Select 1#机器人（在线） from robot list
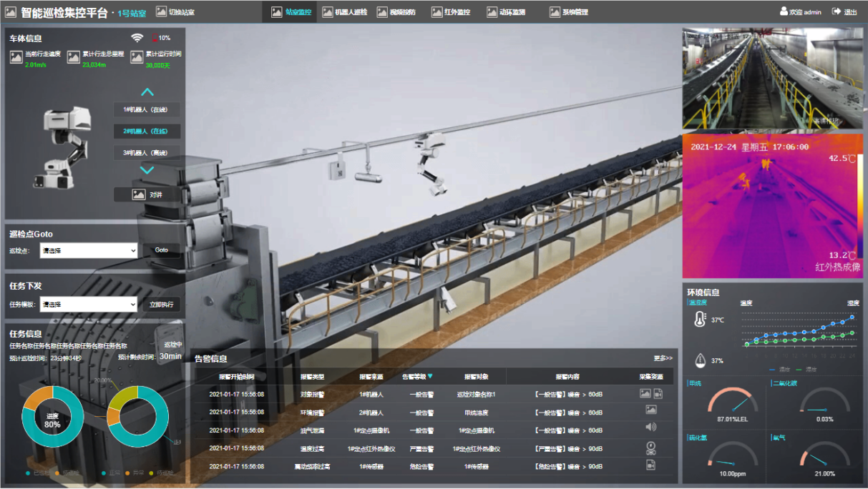The width and height of the screenshot is (868, 489). coord(147,109)
